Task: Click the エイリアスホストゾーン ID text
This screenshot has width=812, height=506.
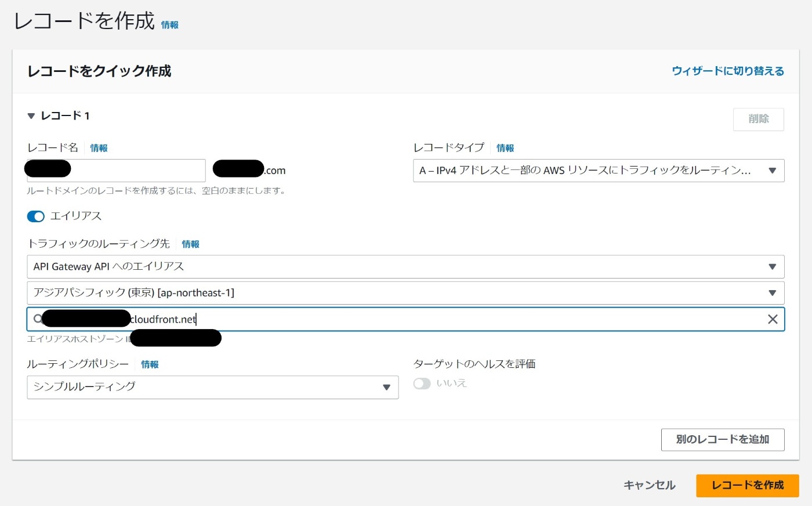Action: coord(79,339)
